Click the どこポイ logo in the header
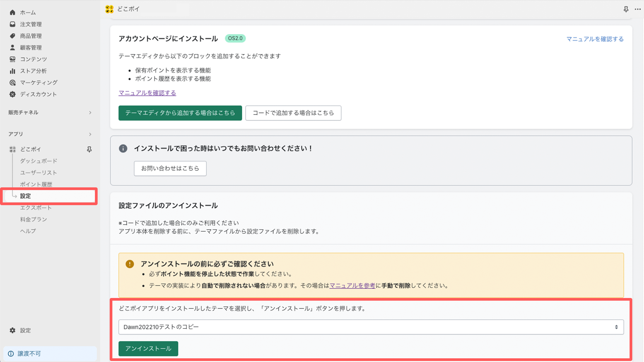The image size is (644, 362). 109,9
